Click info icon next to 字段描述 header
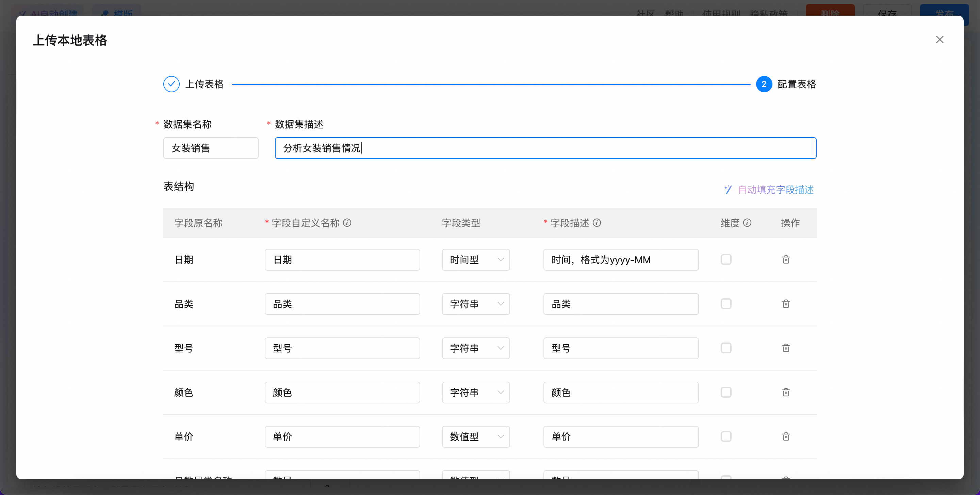This screenshot has width=980, height=495. coord(597,223)
